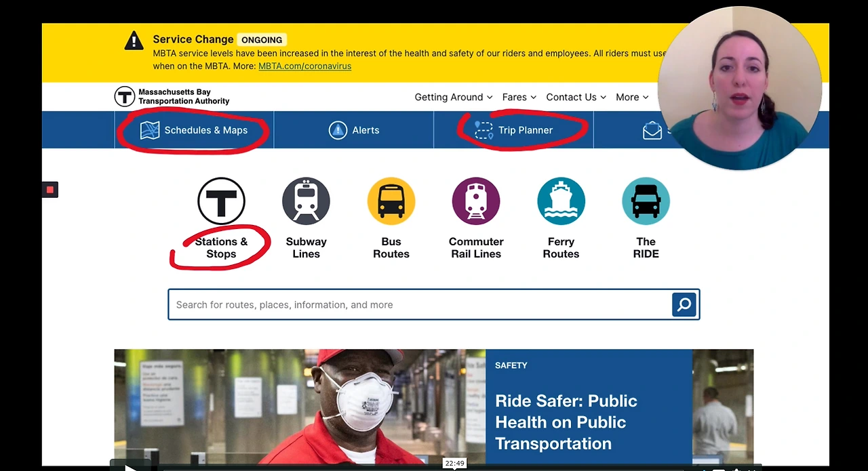
Task: Select the yellow Bus Routes icon
Action: click(391, 201)
